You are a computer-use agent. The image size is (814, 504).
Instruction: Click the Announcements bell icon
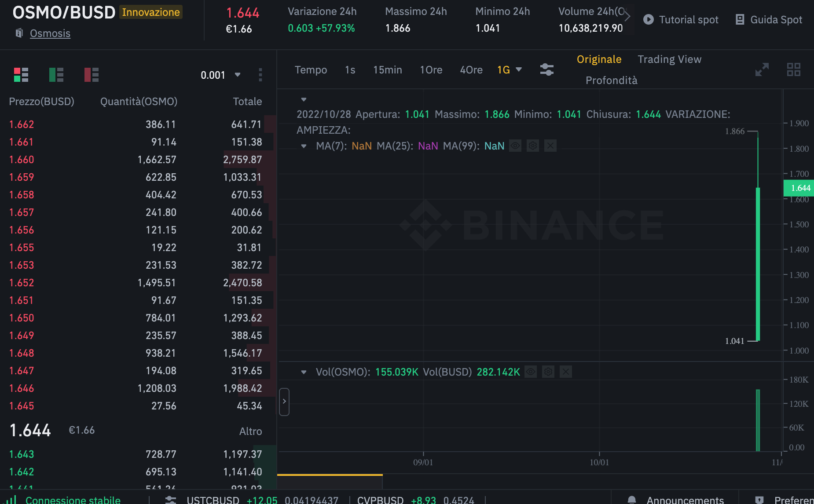[x=632, y=500]
